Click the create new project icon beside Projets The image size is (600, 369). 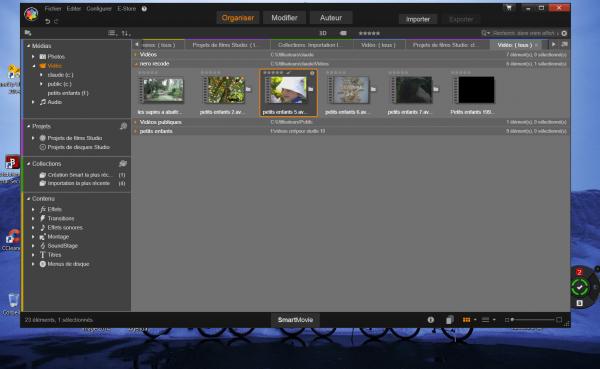[x=123, y=126]
